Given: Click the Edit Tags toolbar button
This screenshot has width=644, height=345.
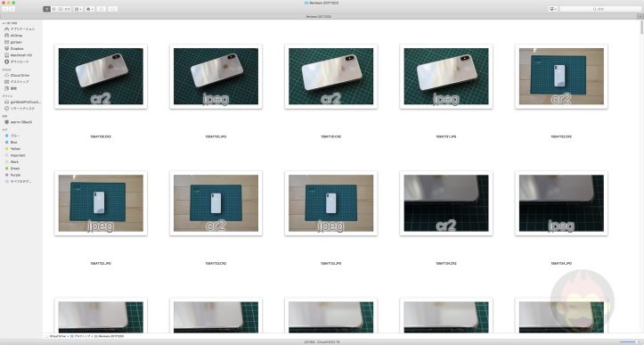Looking at the screenshot, I should click(113, 9).
